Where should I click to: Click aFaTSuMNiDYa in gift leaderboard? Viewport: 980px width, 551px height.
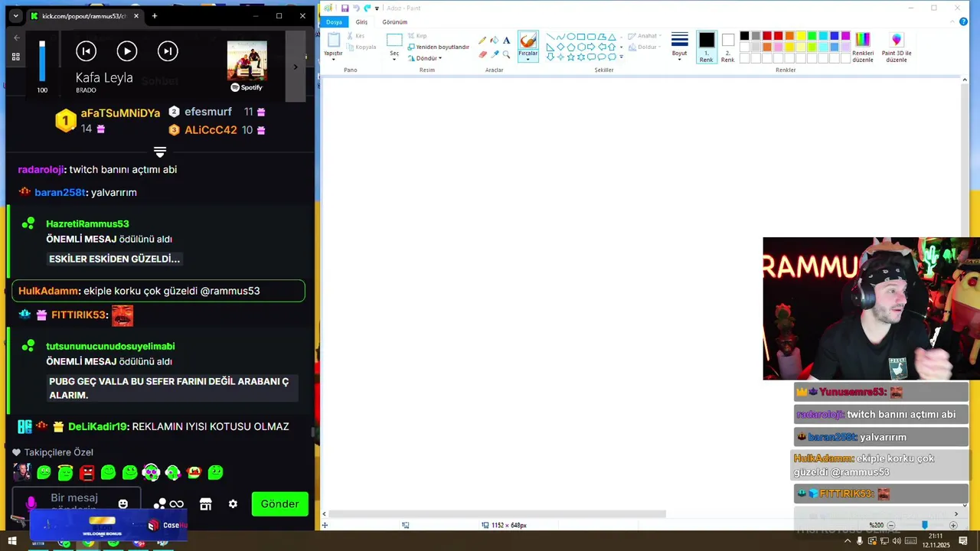tap(120, 112)
